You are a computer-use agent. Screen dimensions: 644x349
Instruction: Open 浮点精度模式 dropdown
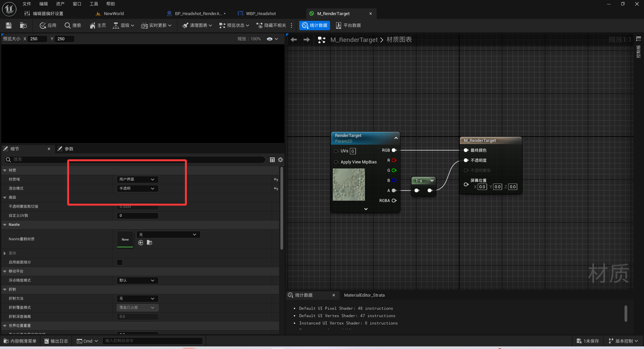[138, 281]
